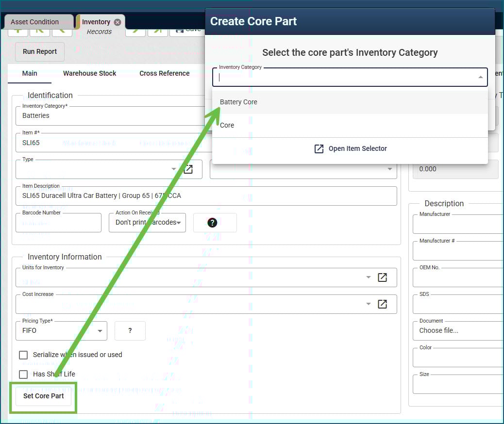The height and width of the screenshot is (424, 504).
Task: Expand the Pricing Type dropdown
Action: [x=100, y=331]
